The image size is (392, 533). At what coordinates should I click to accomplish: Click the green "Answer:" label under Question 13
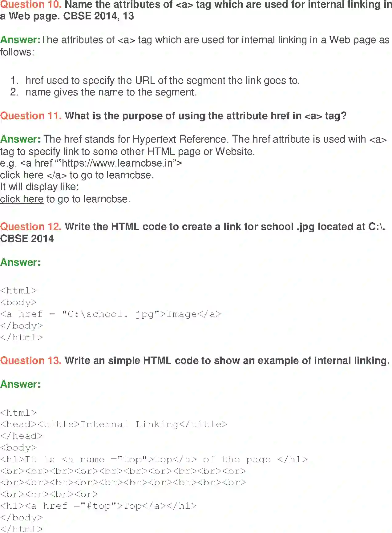click(x=20, y=384)
